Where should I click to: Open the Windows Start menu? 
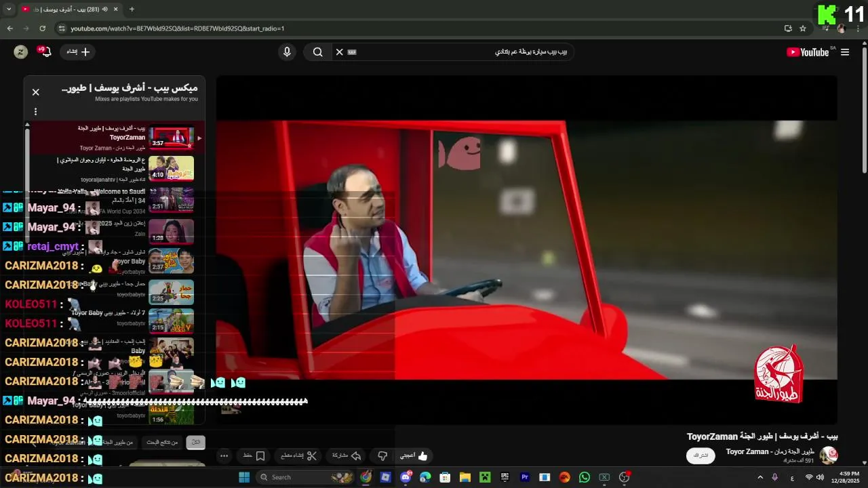pos(244,477)
